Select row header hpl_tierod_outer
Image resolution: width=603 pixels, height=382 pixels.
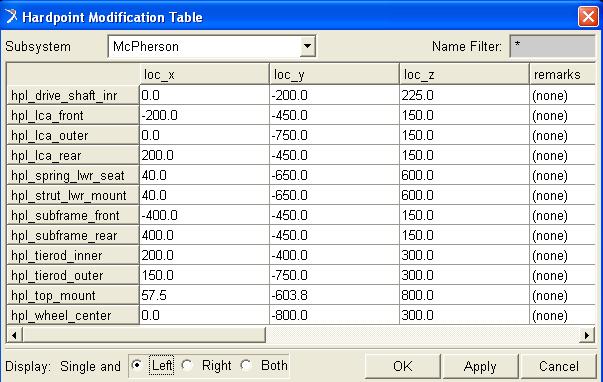tap(73, 275)
